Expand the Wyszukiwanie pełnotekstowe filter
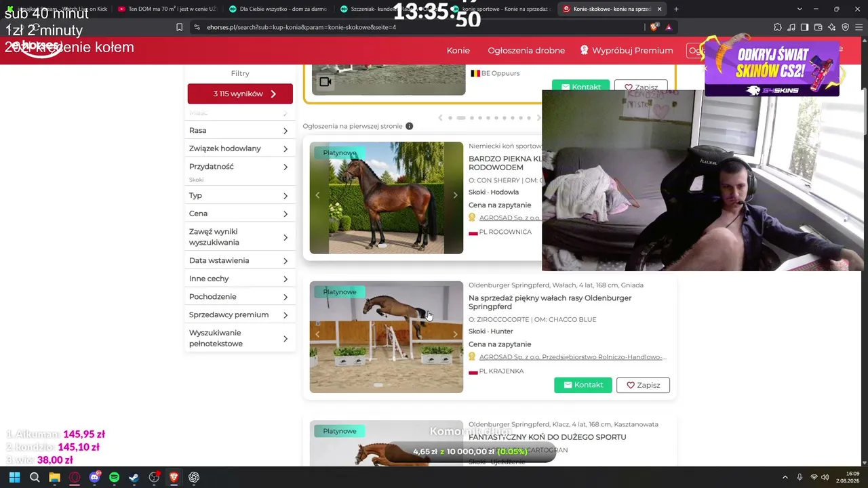The height and width of the screenshot is (488, 868). tap(240, 338)
